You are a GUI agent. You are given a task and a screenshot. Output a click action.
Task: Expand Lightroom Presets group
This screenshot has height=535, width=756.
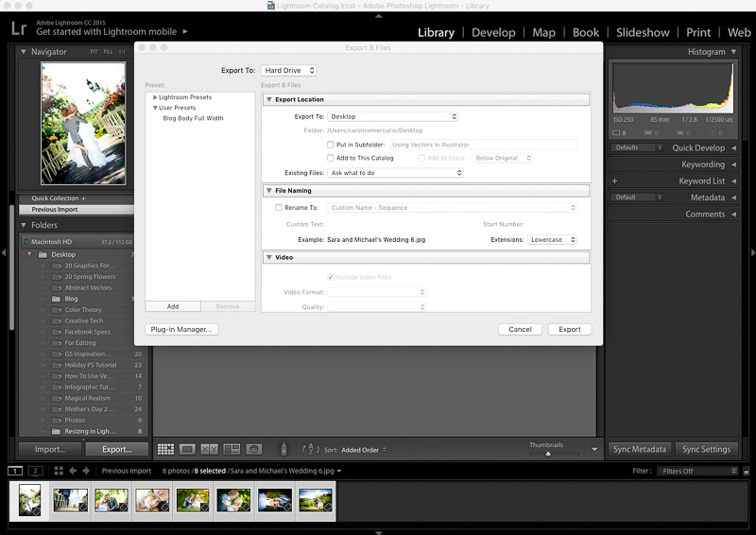[155, 97]
